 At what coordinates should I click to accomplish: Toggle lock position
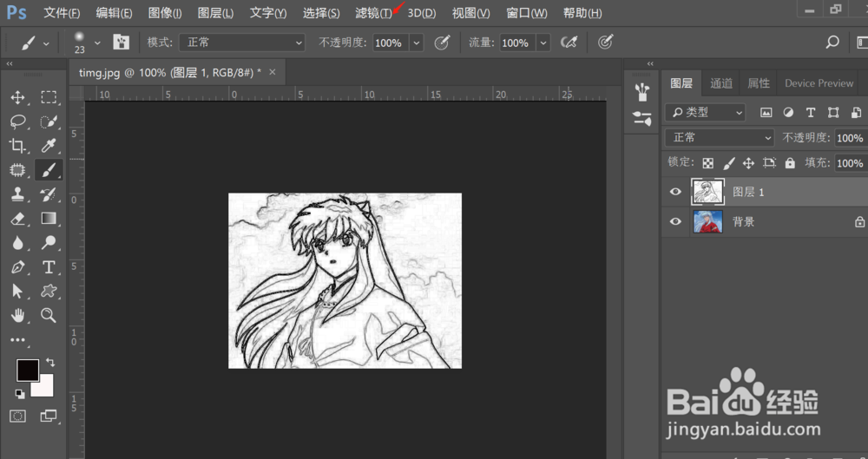click(x=748, y=163)
